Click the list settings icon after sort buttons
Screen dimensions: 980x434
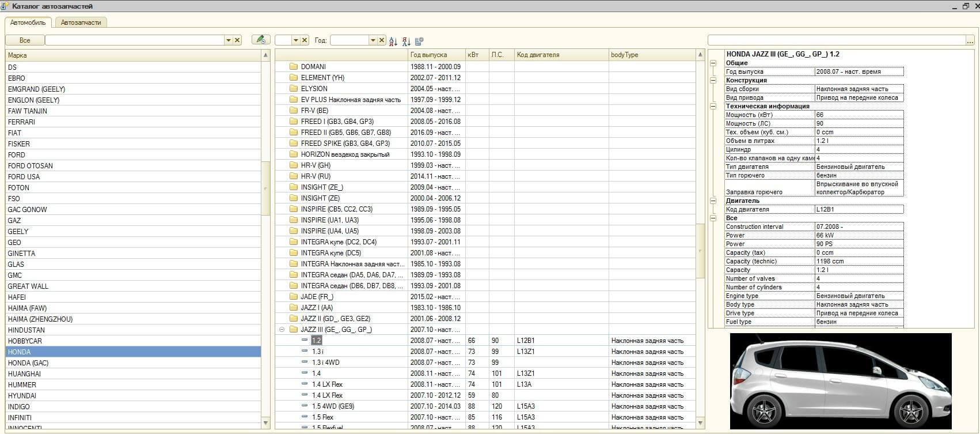[419, 41]
